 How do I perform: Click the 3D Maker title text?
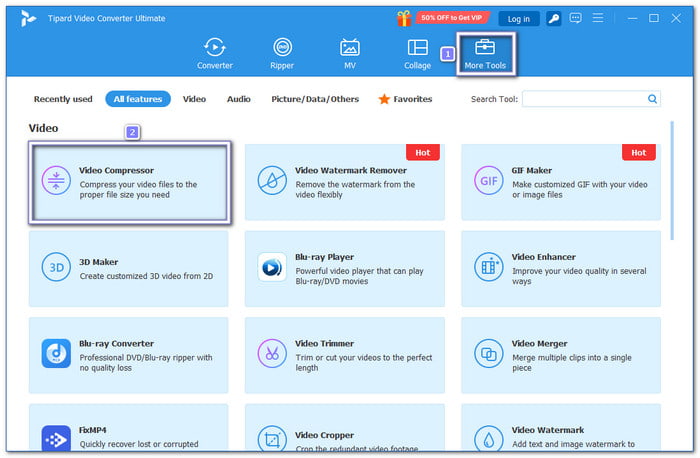[x=99, y=262]
